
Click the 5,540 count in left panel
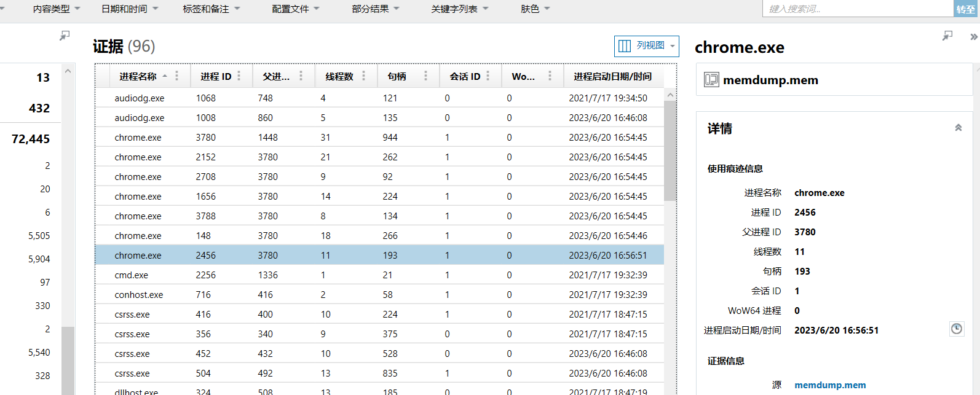[x=39, y=352]
